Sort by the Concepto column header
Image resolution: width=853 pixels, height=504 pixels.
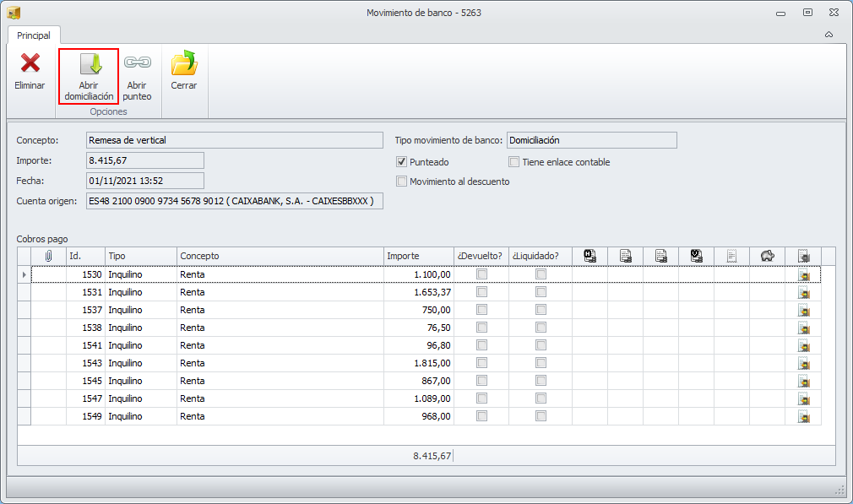tap(279, 256)
